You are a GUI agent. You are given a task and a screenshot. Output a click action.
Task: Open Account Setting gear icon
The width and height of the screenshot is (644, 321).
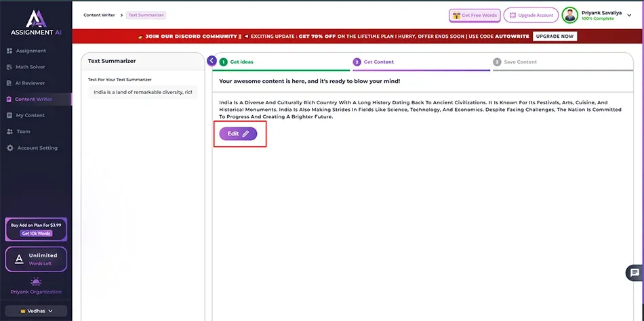coord(9,148)
